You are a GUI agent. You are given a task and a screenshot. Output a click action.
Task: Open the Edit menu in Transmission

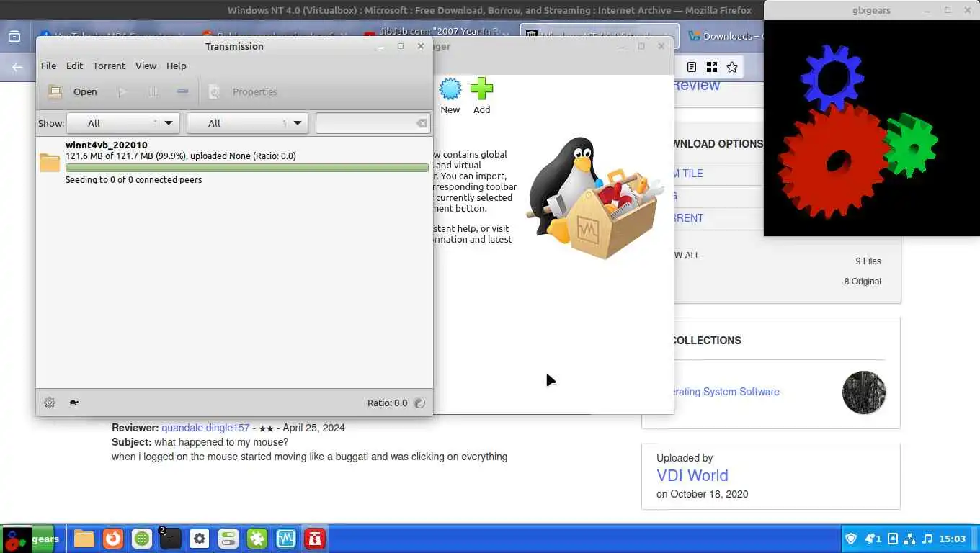[x=74, y=66]
